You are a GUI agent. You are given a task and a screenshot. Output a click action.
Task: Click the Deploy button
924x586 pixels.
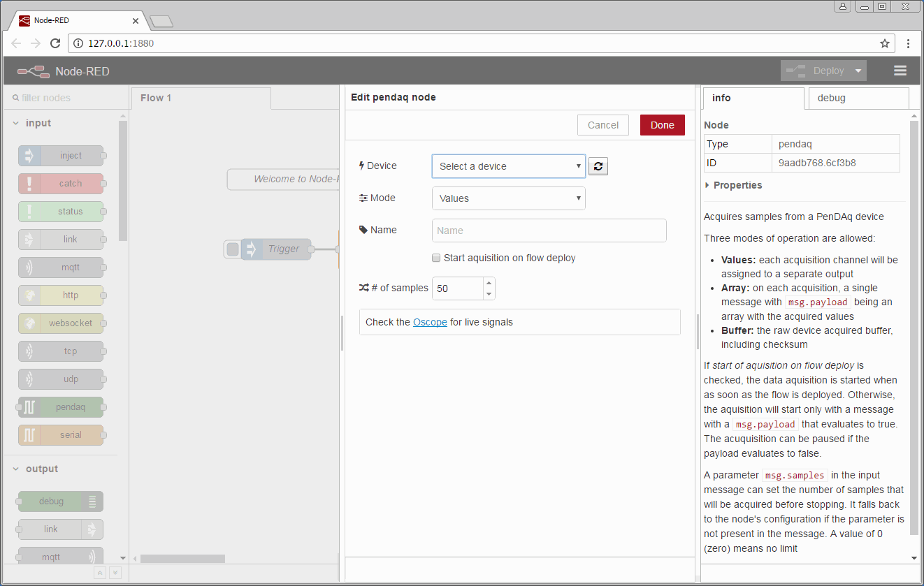816,71
